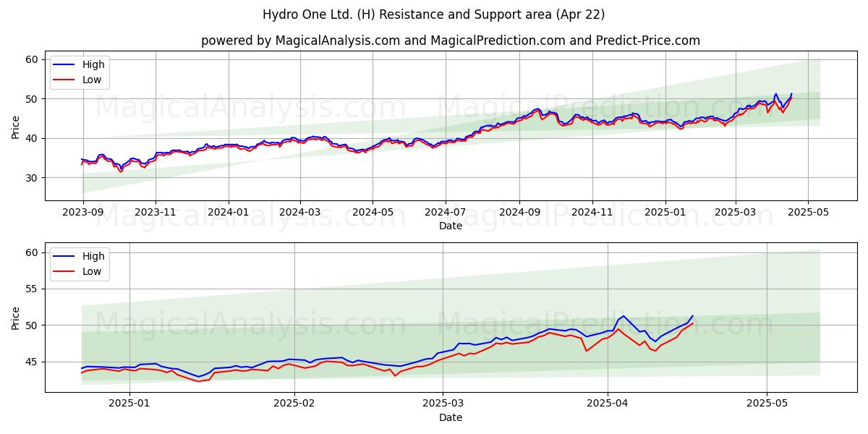
Task: Click the 'Date' x-axis label of top chart
Action: pos(451,226)
